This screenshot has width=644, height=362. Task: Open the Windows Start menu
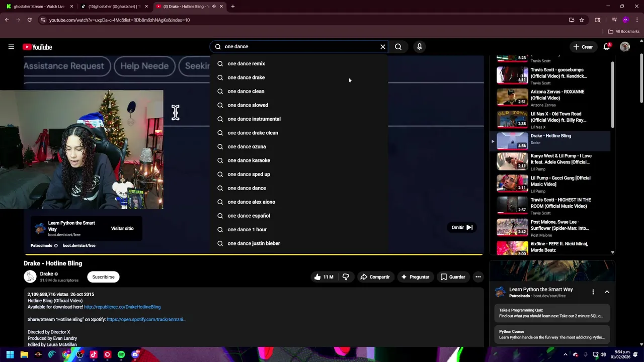point(10,355)
